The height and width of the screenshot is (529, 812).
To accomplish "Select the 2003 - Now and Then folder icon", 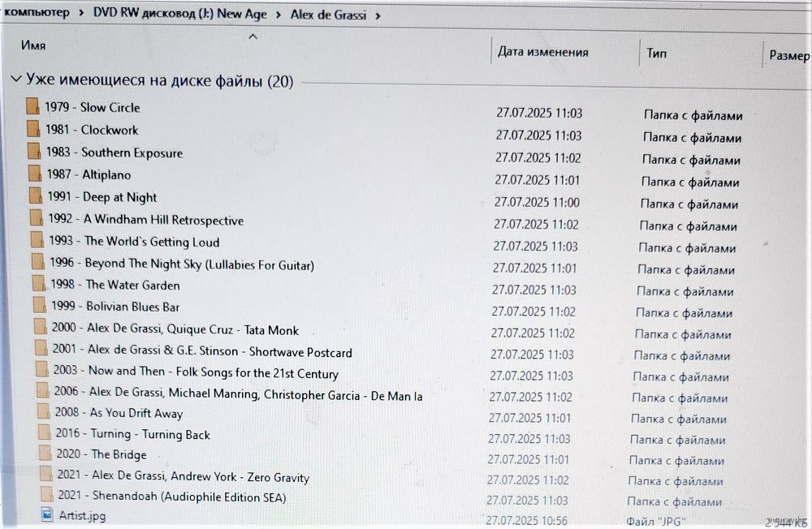I will coord(42,369).
